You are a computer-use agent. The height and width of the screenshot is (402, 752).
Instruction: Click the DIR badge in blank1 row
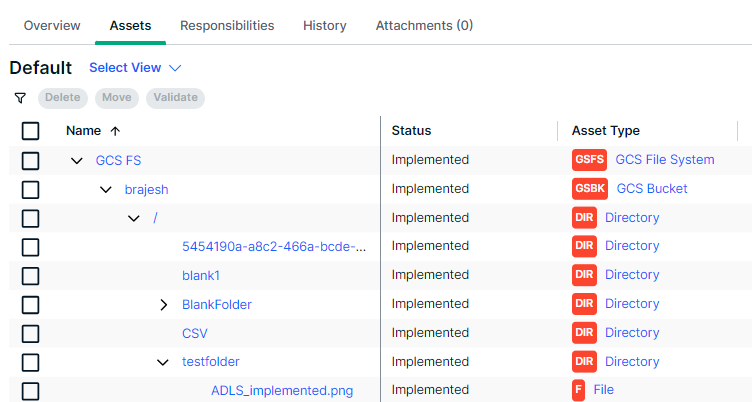(584, 275)
